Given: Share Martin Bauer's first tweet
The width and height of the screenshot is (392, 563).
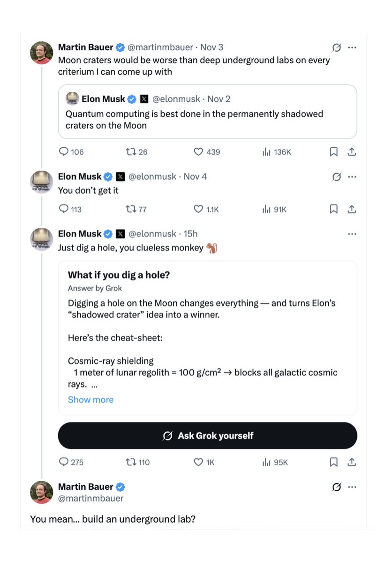Looking at the screenshot, I should point(352,152).
